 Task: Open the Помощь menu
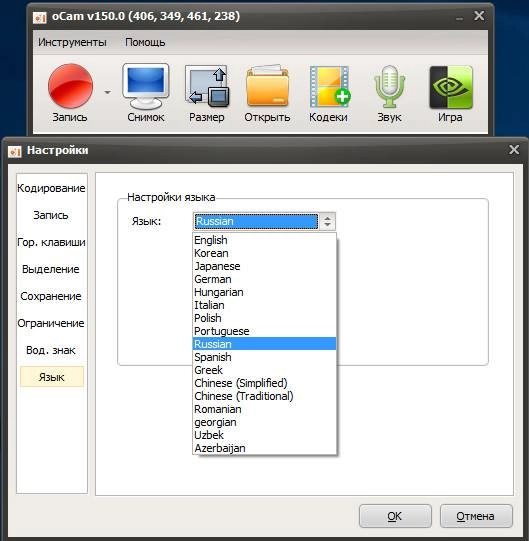pos(145,42)
